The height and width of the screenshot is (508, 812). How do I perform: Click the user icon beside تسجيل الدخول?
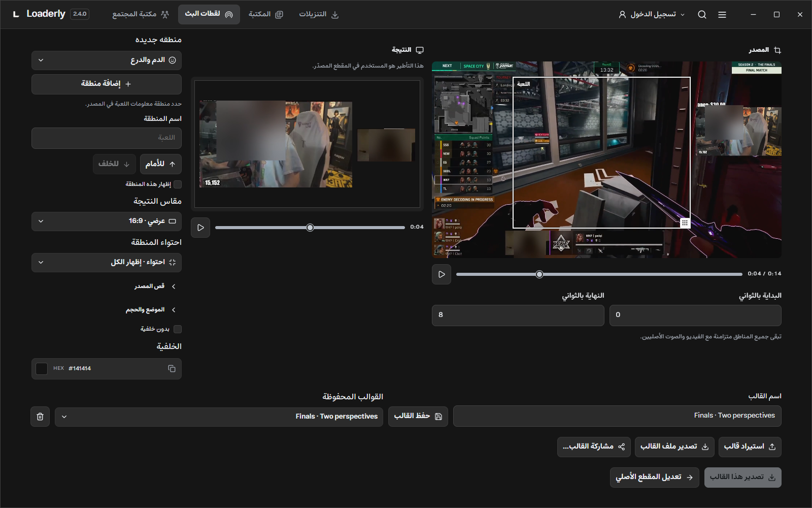(622, 15)
